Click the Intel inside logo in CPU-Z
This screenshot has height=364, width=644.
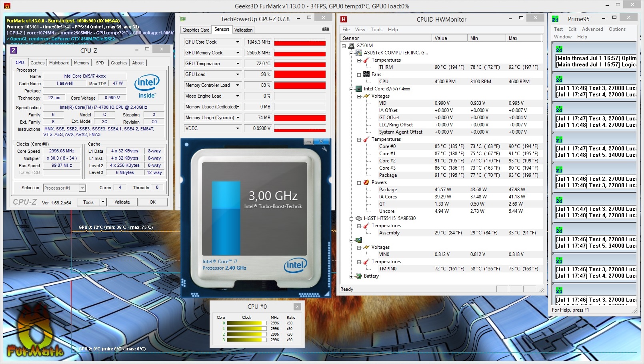(x=147, y=86)
